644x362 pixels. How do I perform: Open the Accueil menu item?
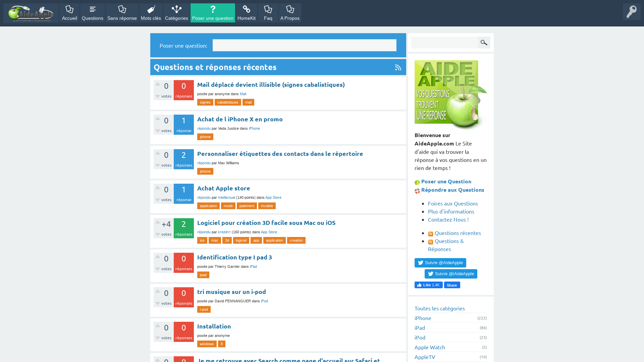[69, 13]
